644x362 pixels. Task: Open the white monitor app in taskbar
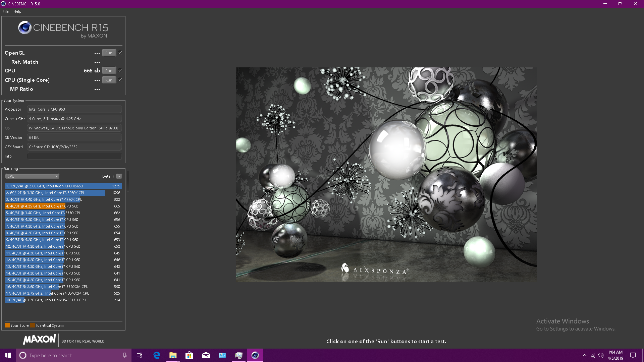(x=239, y=355)
